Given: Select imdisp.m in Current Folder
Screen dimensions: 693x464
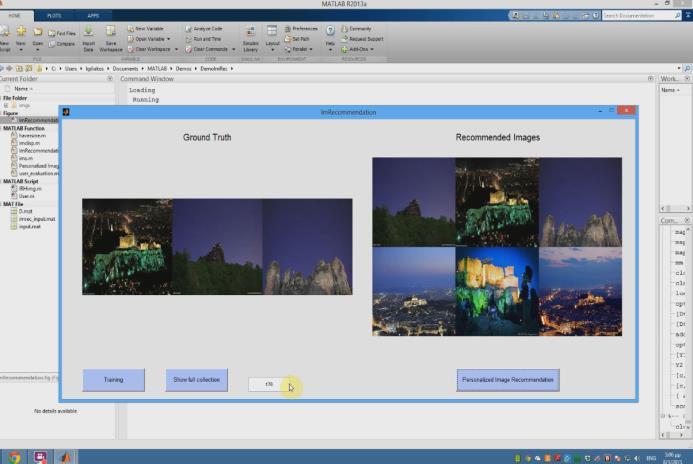Looking at the screenshot, I should click(29, 143).
